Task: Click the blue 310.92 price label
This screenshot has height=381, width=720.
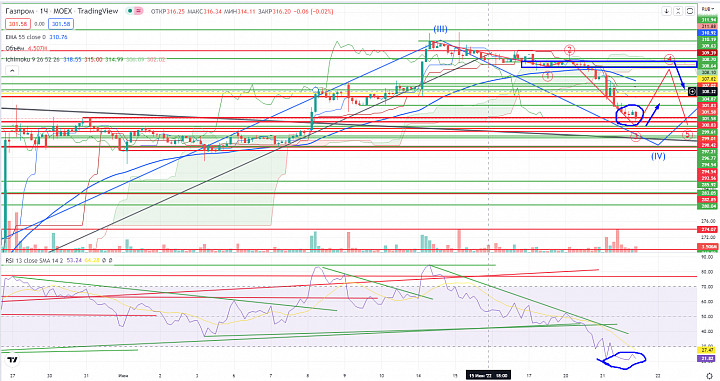Action: (709, 33)
